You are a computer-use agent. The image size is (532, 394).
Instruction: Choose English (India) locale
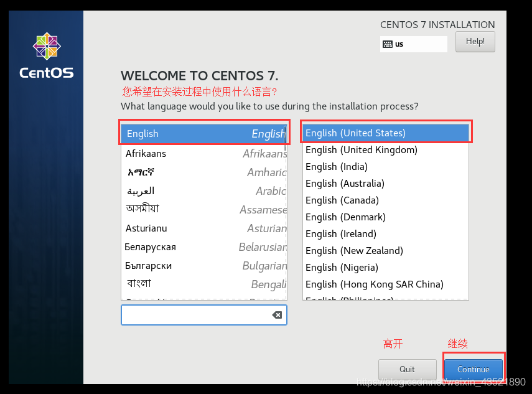tap(386, 167)
